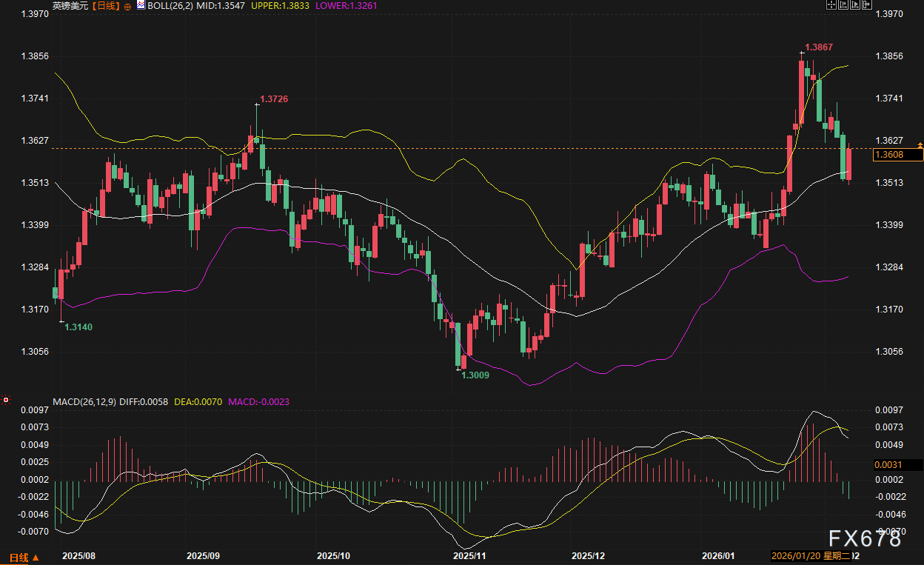Click the orange circled-plus icon beside 日线
This screenshot has width=924, height=565.
tap(127, 6)
